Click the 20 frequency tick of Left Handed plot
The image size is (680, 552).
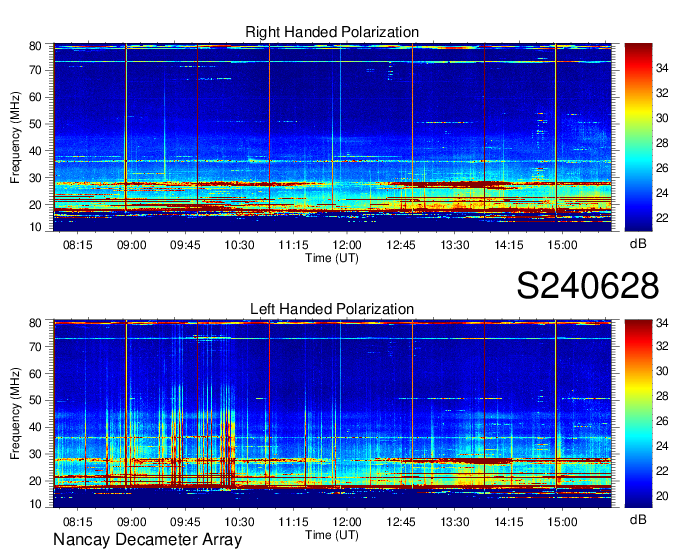pyautogui.click(x=35, y=481)
